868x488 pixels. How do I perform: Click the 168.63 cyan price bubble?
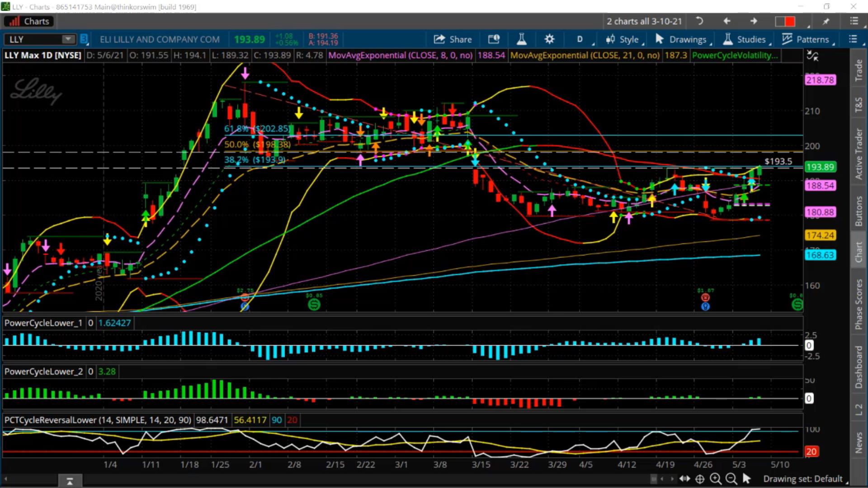click(x=820, y=255)
